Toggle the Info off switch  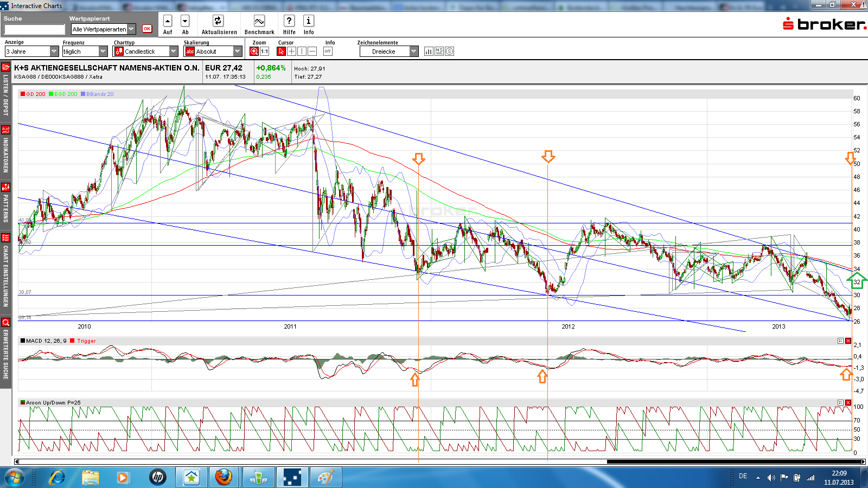(x=328, y=52)
